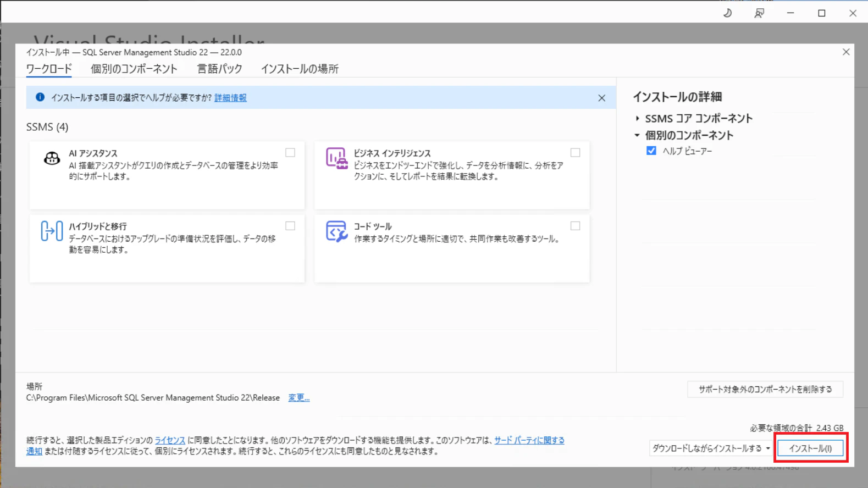Click the ハイブリッドと移行 workload icon
The width and height of the screenshot is (868, 488).
[52, 231]
